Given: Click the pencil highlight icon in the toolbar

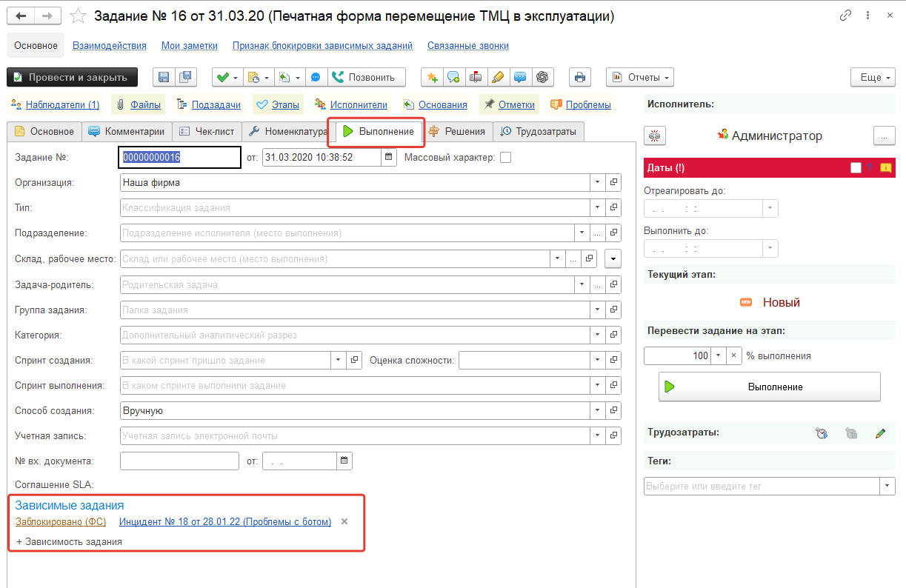Looking at the screenshot, I should click(498, 77).
